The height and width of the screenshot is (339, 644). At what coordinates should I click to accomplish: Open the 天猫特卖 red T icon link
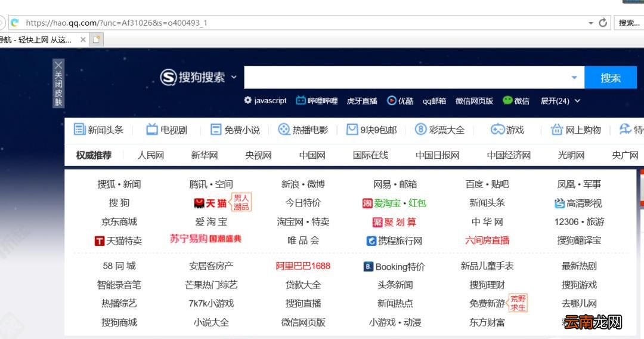point(118,241)
